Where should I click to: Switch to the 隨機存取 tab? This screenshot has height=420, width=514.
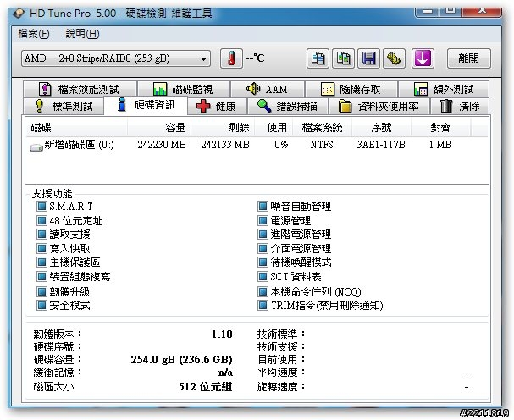[x=351, y=89]
